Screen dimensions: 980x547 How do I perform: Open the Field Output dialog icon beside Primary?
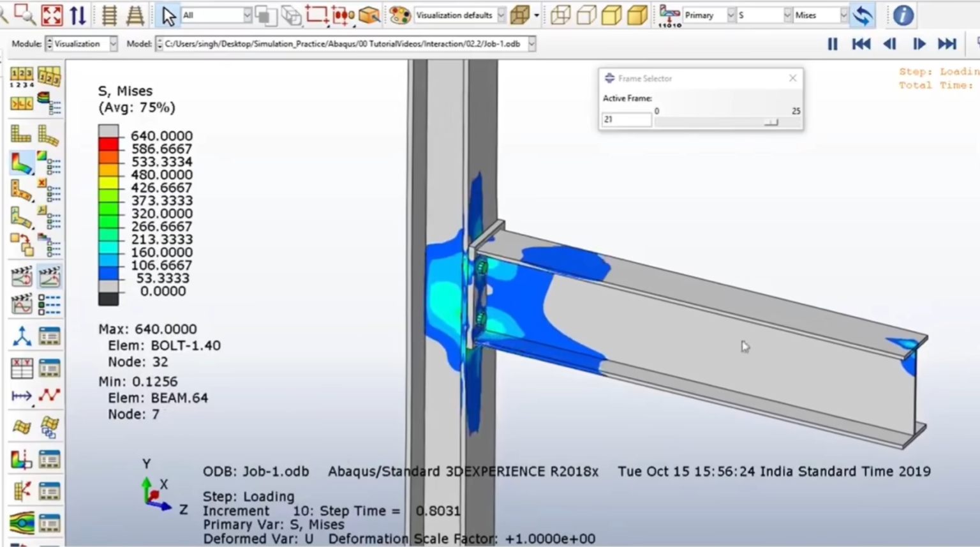tap(669, 15)
